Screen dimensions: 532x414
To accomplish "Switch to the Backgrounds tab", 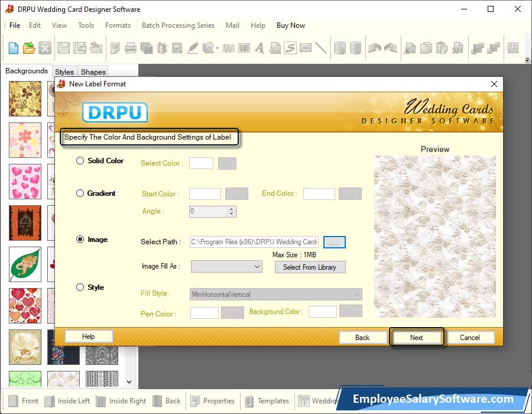I will click(27, 70).
